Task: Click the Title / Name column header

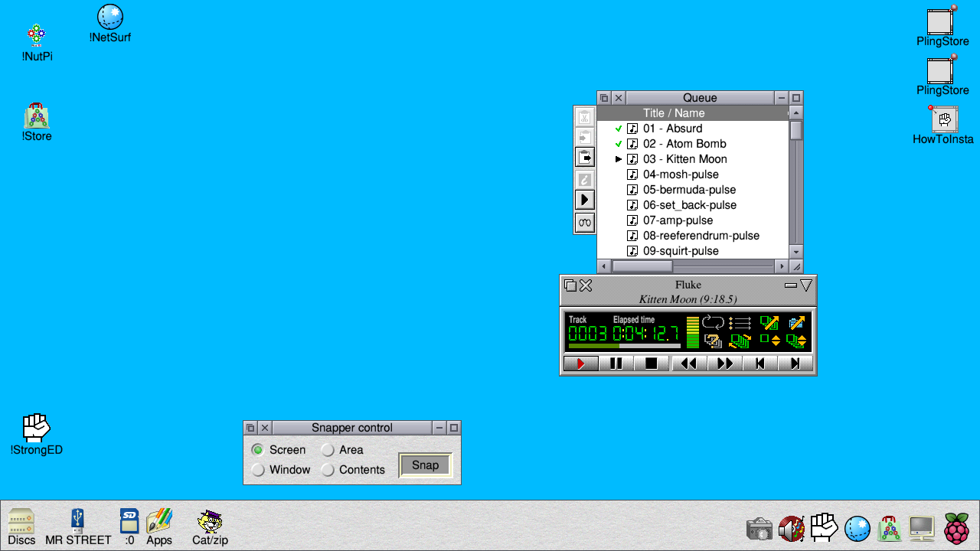Action: coord(674,112)
